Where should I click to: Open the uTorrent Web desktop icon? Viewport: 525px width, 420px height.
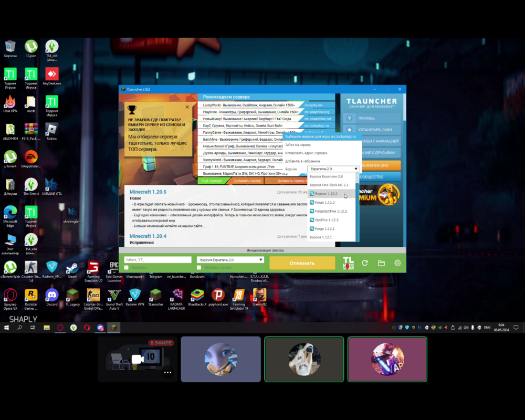pos(10,270)
